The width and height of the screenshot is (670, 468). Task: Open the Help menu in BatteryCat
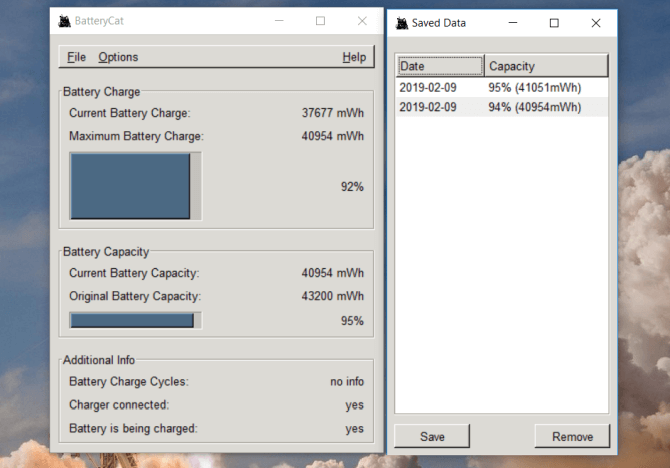point(354,57)
